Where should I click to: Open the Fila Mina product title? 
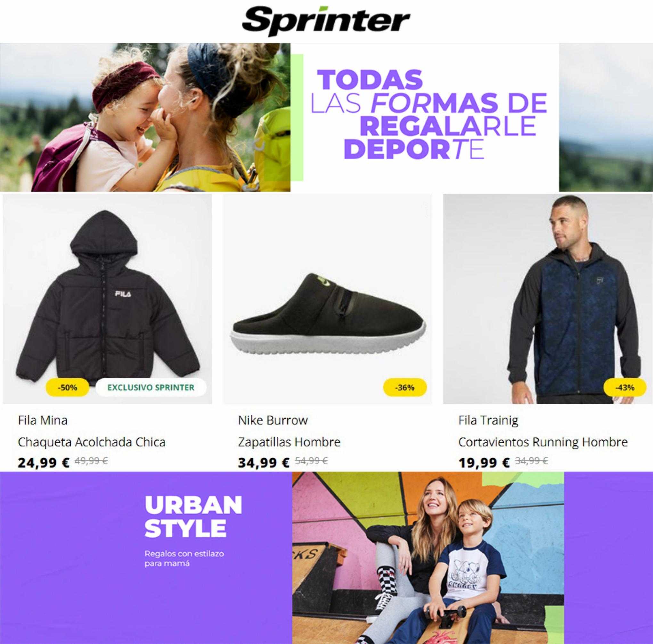[43, 420]
